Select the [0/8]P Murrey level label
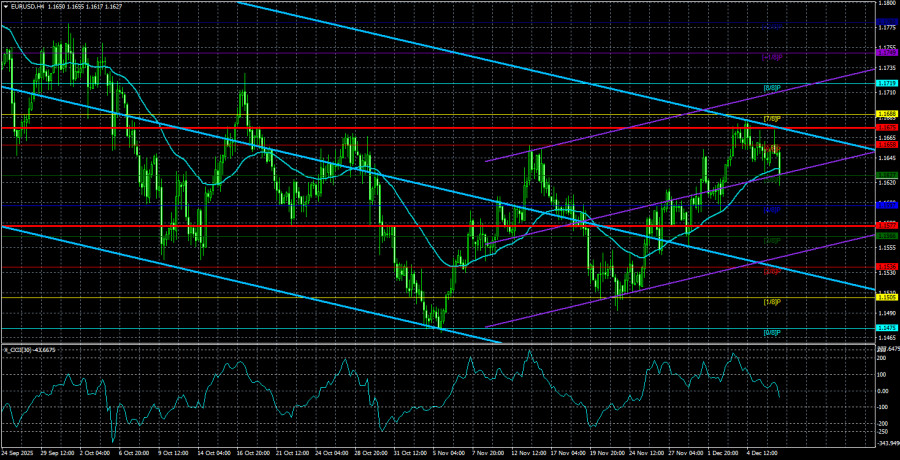The width and height of the screenshot is (900, 460). 771,333
